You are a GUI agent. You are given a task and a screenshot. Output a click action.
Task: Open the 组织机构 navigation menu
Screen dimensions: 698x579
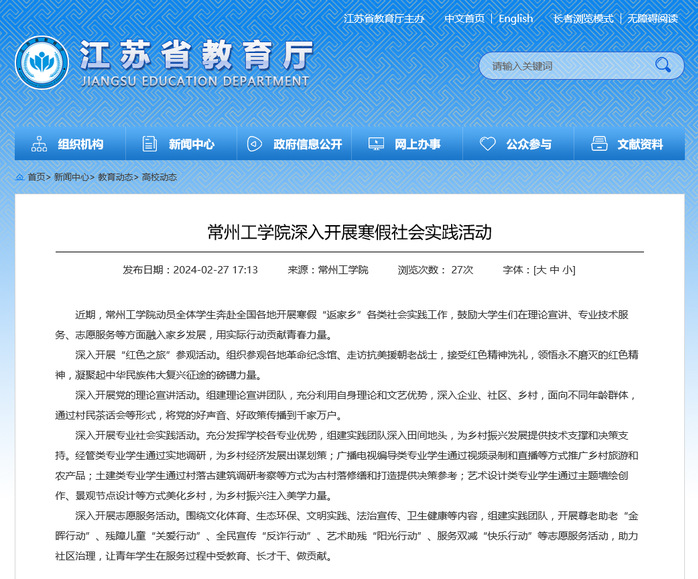[x=80, y=144]
